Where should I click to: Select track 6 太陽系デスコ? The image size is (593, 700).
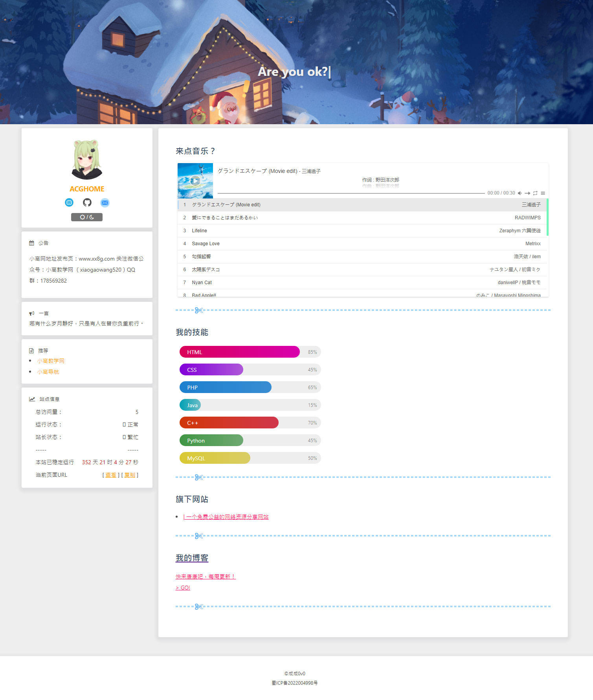coord(362,270)
